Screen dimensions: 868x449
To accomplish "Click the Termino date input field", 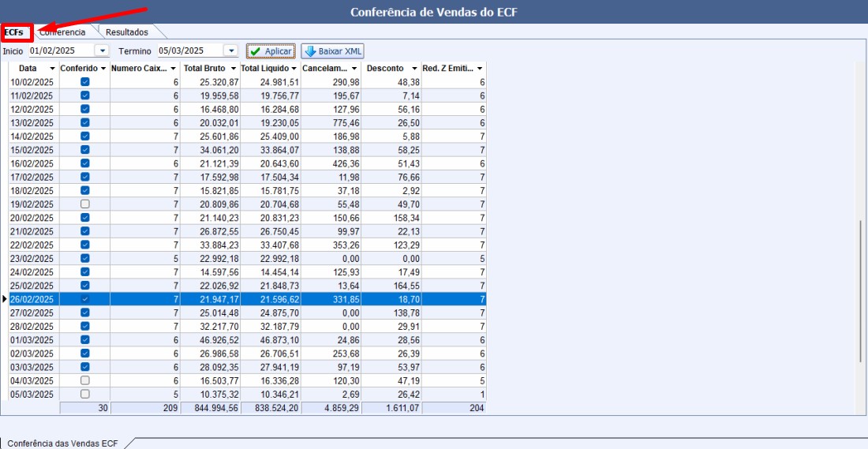I will coord(189,51).
